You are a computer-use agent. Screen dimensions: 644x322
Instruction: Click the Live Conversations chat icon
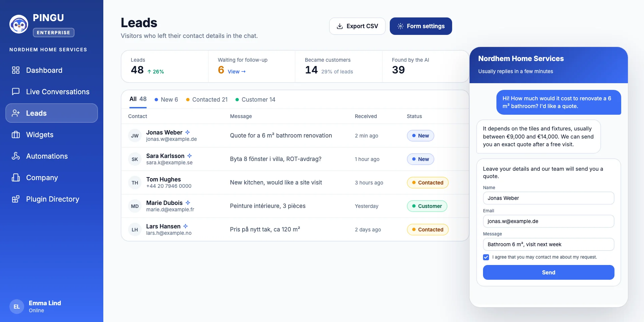[16, 92]
